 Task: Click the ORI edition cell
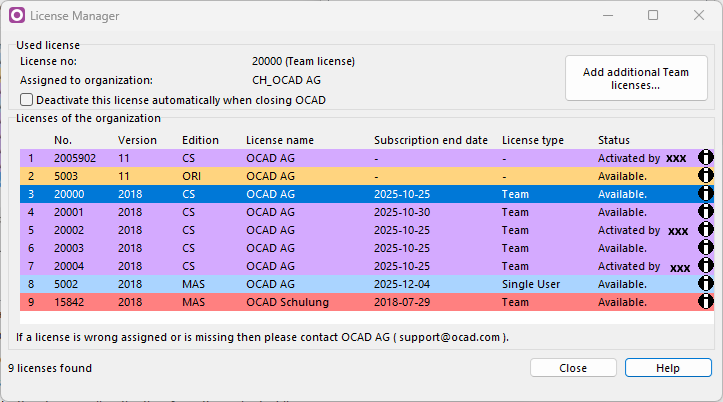pos(191,176)
